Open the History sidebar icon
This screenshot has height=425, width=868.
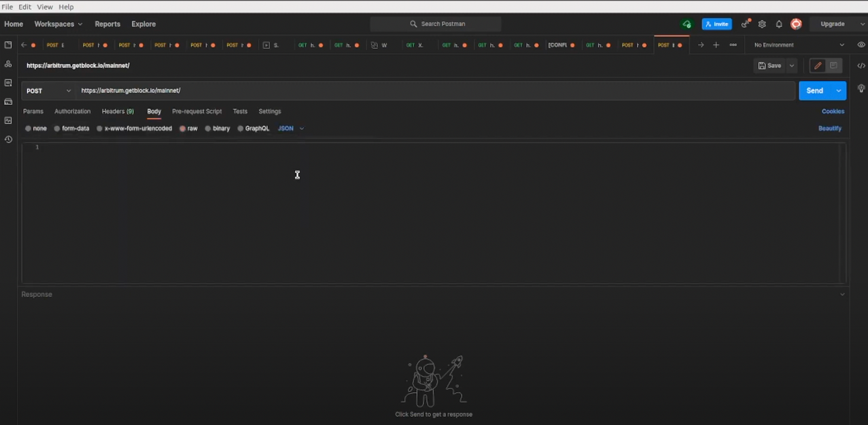tap(8, 139)
